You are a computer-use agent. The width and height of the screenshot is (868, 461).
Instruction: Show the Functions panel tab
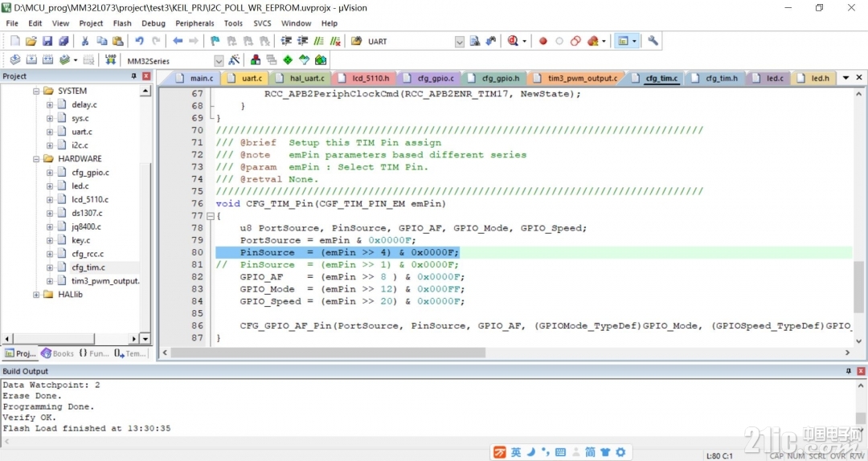(x=94, y=353)
